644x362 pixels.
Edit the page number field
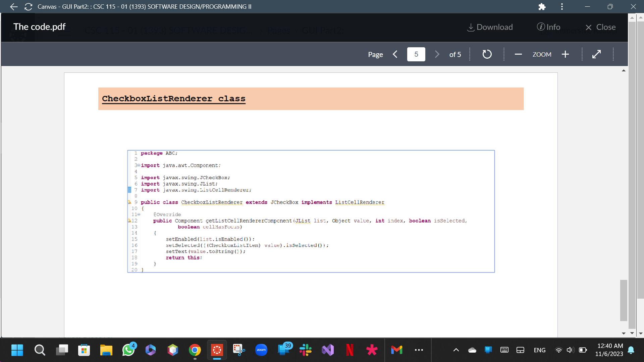416,54
